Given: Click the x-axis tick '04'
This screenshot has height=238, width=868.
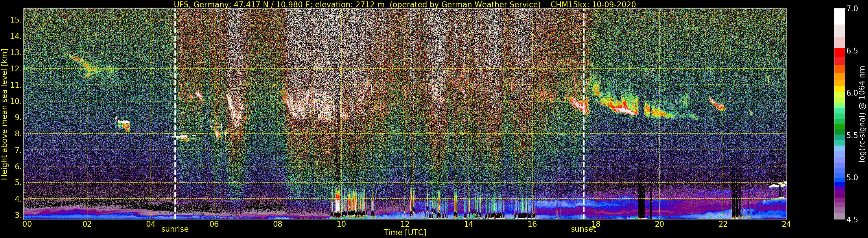Looking at the screenshot, I should [x=151, y=224].
